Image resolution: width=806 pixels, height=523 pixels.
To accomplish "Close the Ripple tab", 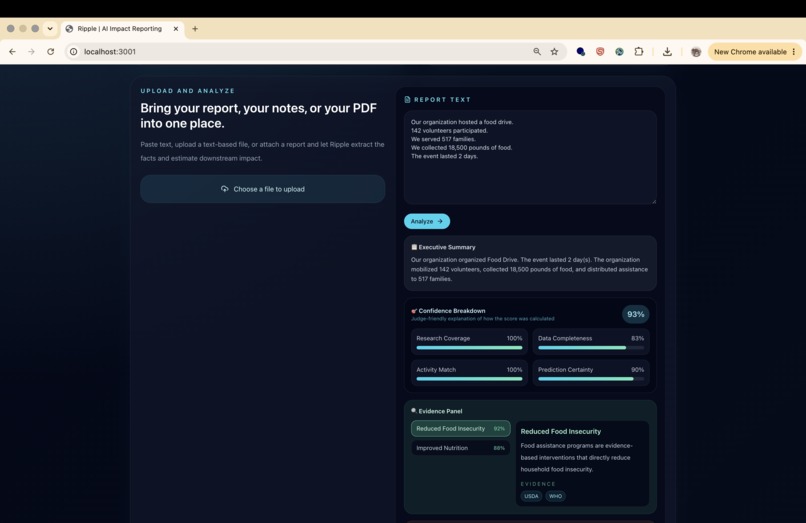I will [x=176, y=29].
